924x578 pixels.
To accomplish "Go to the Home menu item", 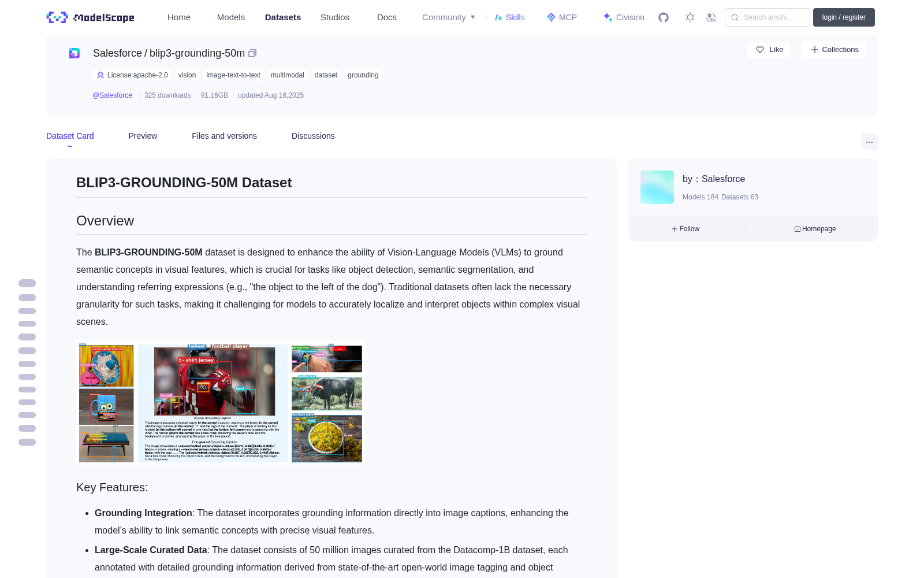I will coord(179,17).
